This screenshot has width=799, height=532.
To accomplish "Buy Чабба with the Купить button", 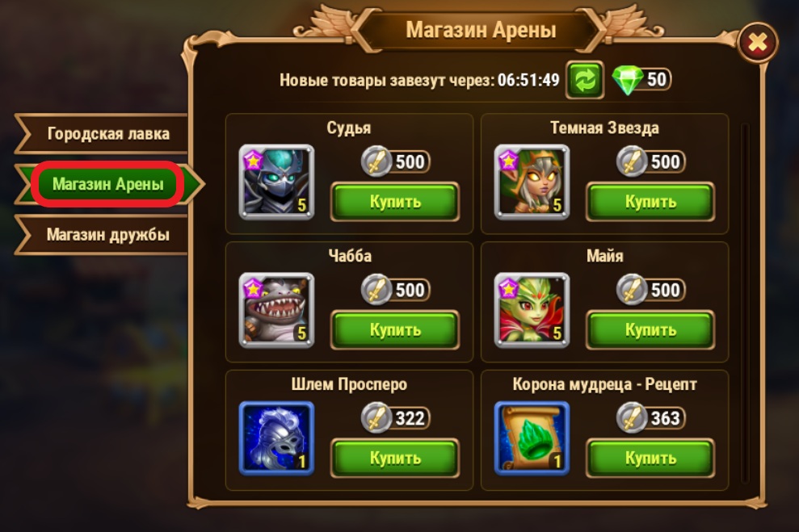I will click(x=395, y=330).
